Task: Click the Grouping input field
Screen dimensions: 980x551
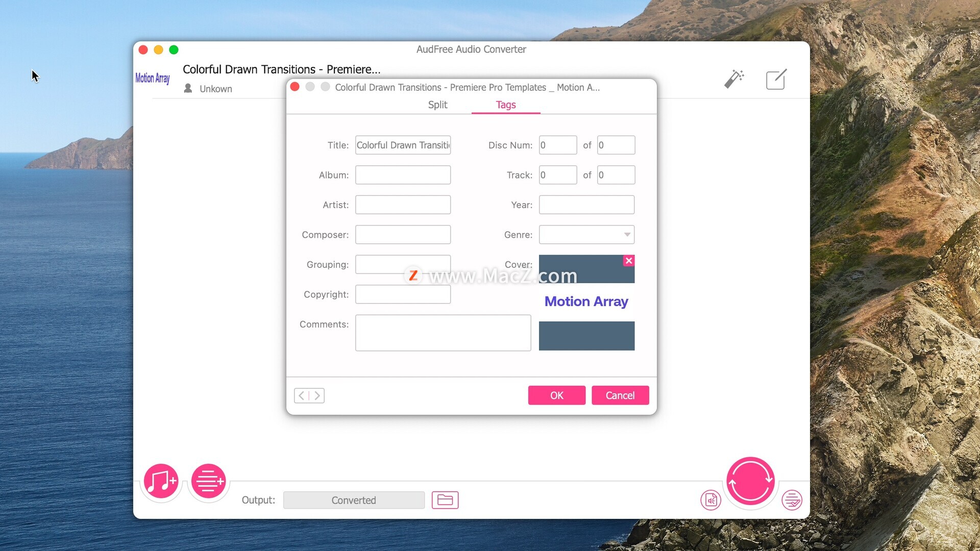Action: (x=403, y=264)
